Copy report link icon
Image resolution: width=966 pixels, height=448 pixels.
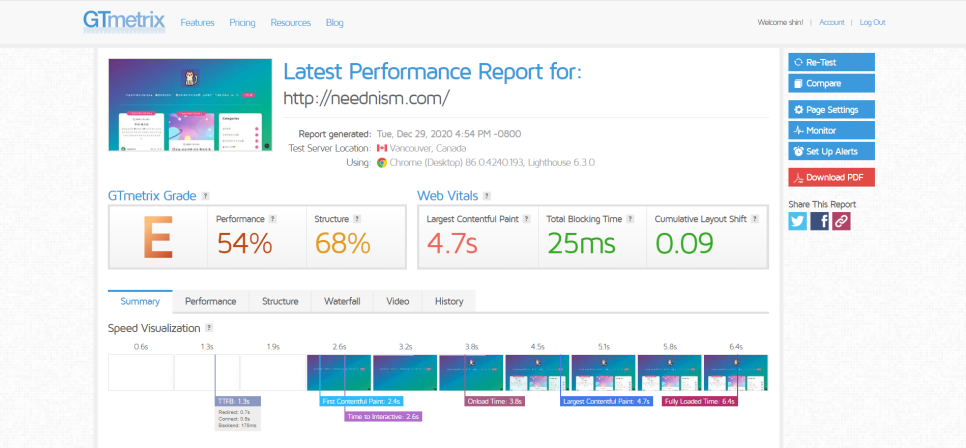pos(842,221)
